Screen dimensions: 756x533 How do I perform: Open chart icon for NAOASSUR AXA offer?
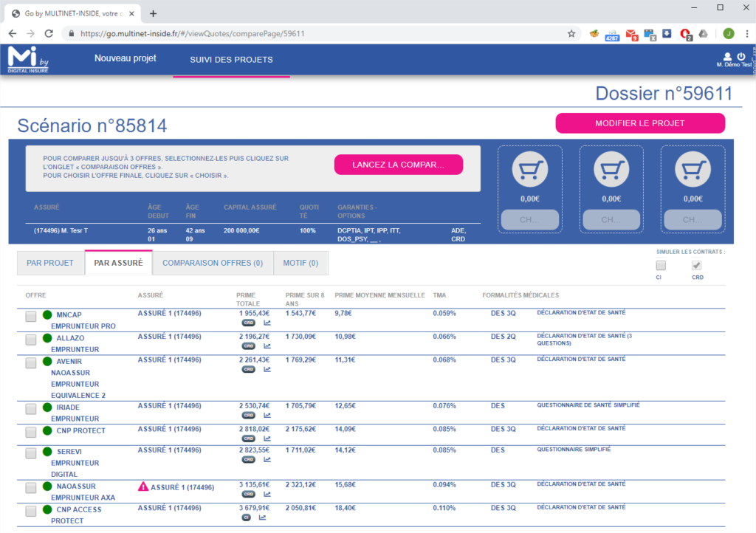pos(267,495)
